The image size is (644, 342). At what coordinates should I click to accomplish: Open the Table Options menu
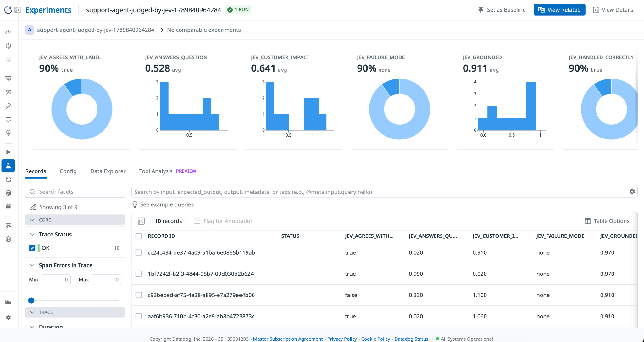click(x=607, y=221)
